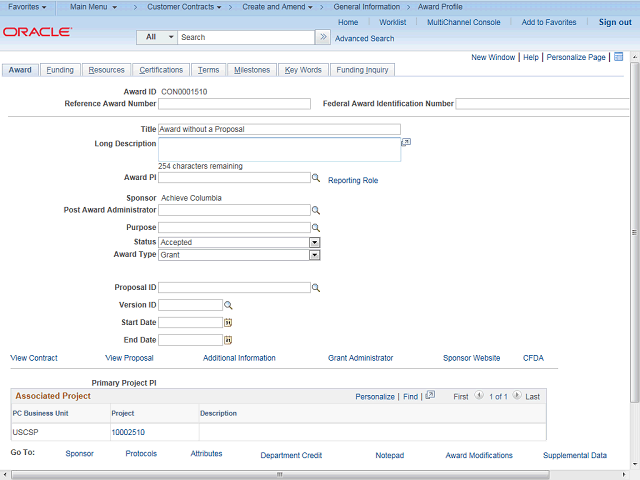Open the Purpose field lookup icon
The image size is (640, 480).
[315, 228]
